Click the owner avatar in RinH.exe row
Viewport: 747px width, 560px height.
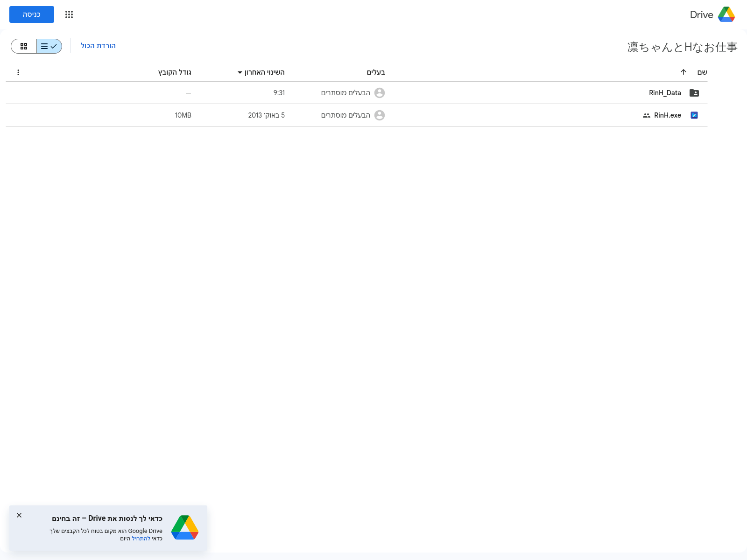380,115
